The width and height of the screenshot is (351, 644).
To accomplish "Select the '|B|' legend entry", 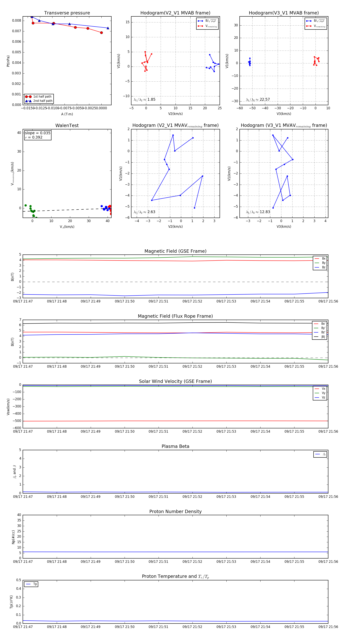I will pos(320,337).
